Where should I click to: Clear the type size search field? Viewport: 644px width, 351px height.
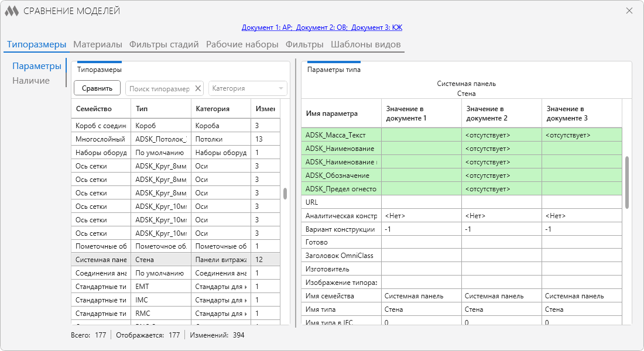[x=198, y=88]
